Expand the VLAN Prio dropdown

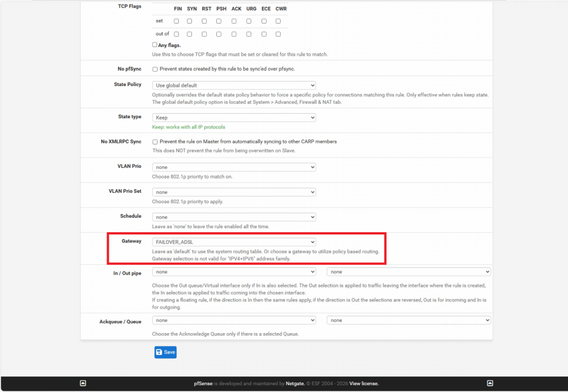coord(234,167)
